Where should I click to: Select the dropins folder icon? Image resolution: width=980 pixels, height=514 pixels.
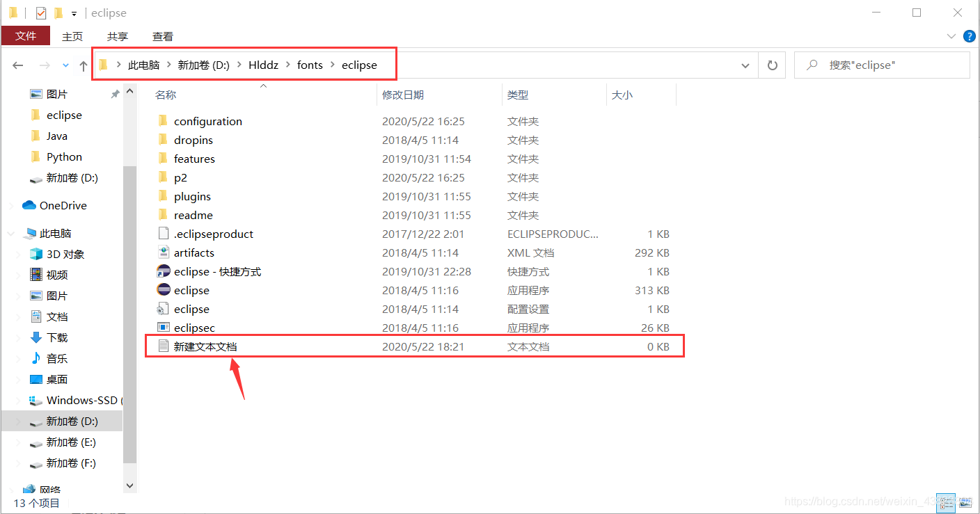pos(164,140)
